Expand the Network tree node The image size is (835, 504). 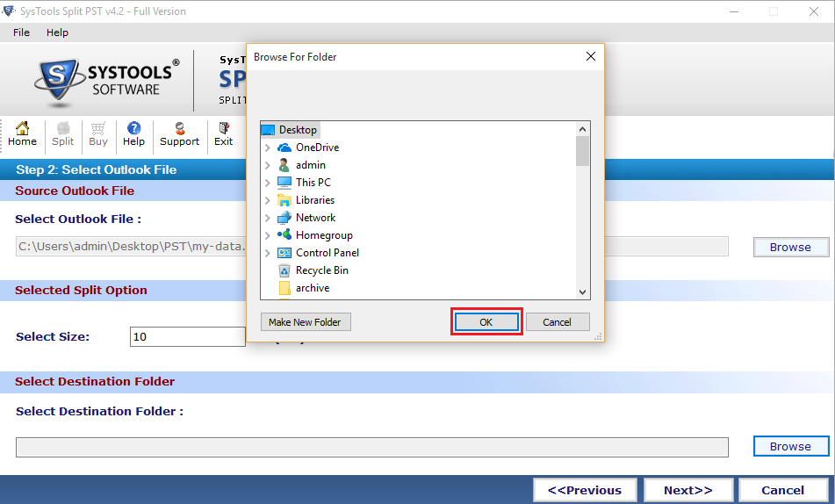point(267,218)
